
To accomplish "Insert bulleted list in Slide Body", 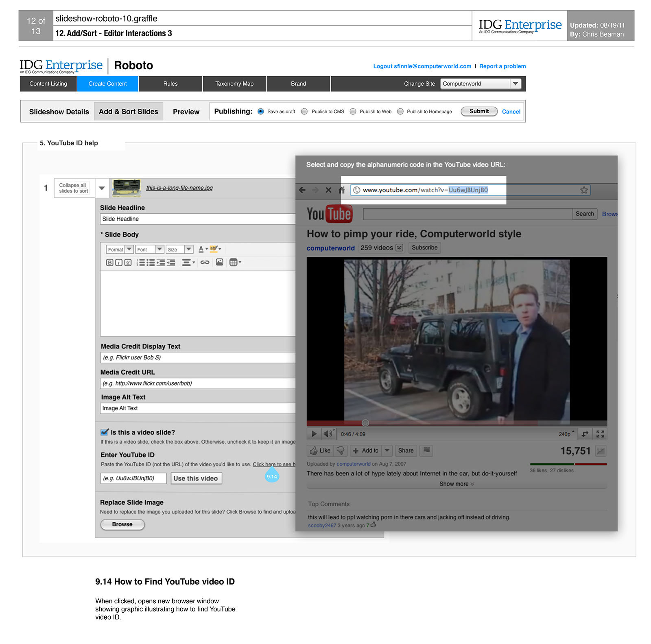I will (151, 263).
